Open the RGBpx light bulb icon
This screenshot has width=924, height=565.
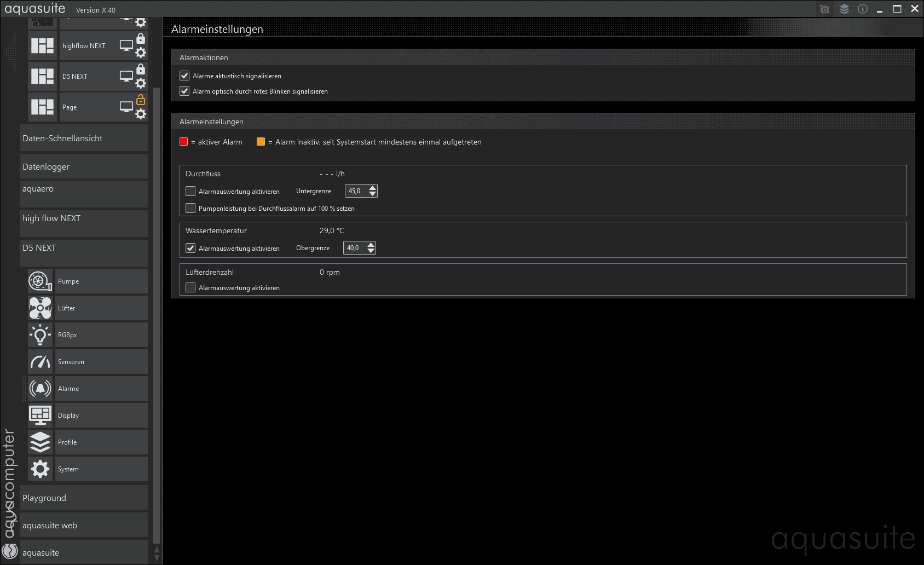40,335
